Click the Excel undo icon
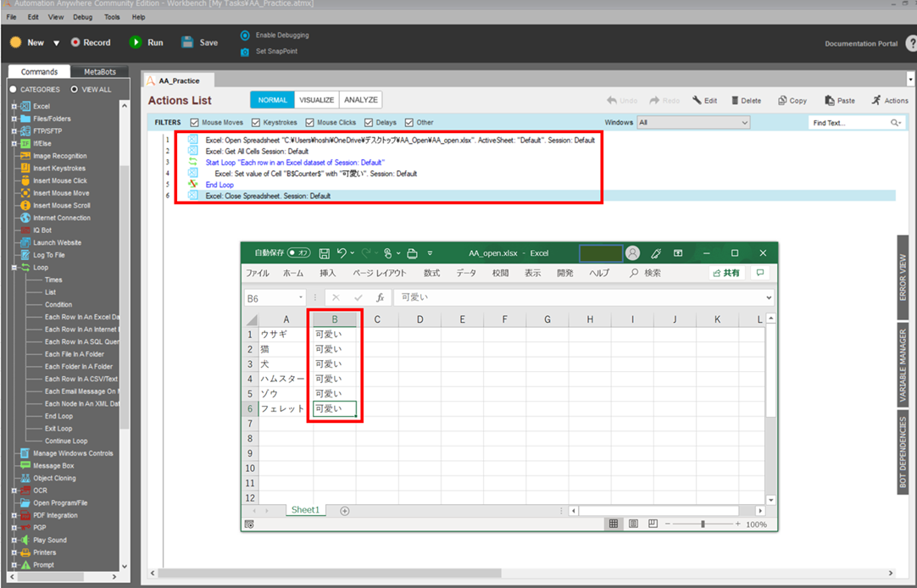The height and width of the screenshot is (588, 917). [342, 253]
